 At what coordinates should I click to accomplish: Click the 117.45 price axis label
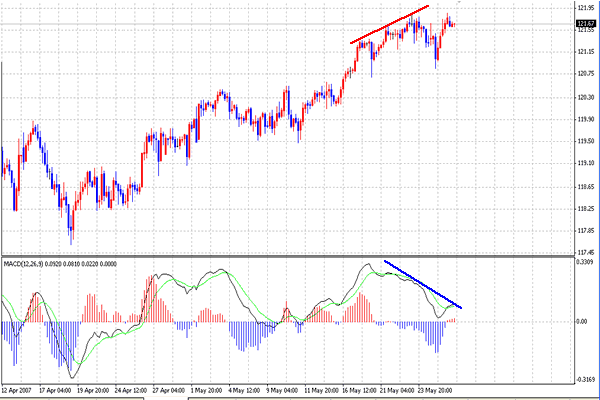point(586,253)
